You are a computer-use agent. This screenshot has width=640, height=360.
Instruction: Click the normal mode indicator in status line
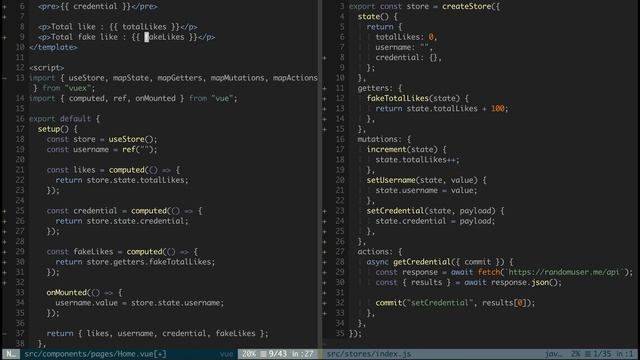pos(10,354)
